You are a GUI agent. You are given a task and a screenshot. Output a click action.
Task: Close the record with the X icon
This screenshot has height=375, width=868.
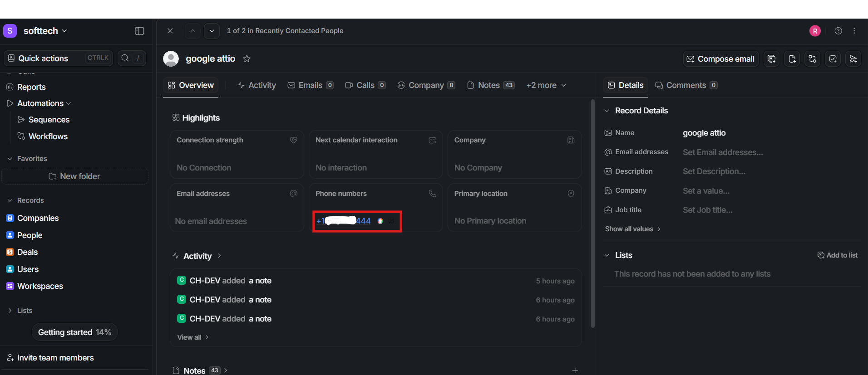click(x=170, y=31)
